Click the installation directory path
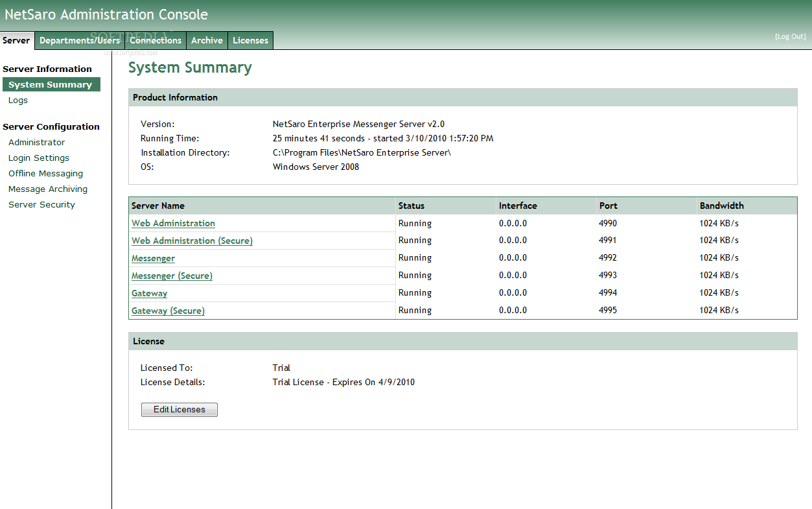The width and height of the screenshot is (812, 509). (362, 152)
